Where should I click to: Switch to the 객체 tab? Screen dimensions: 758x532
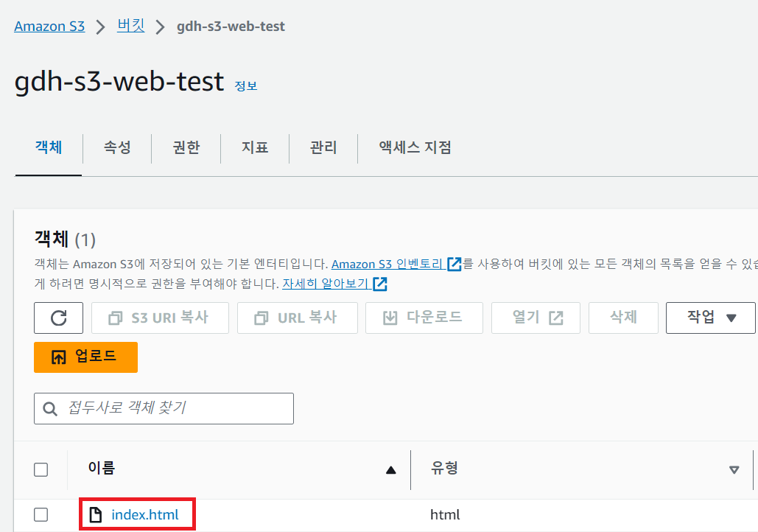pyautogui.click(x=49, y=147)
